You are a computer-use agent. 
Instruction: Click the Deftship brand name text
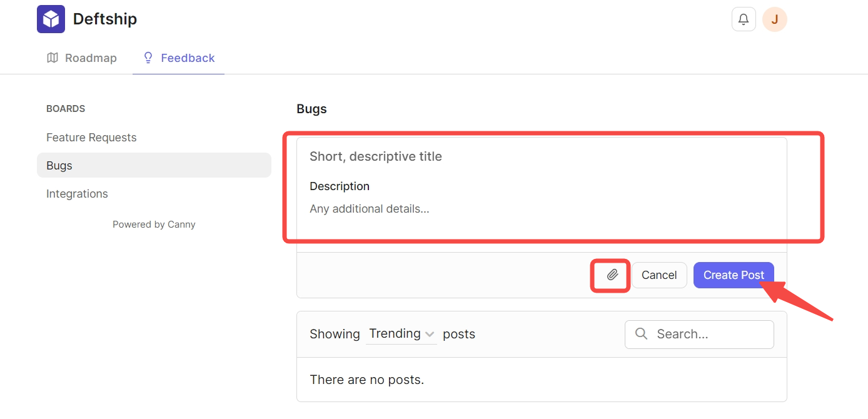[105, 19]
